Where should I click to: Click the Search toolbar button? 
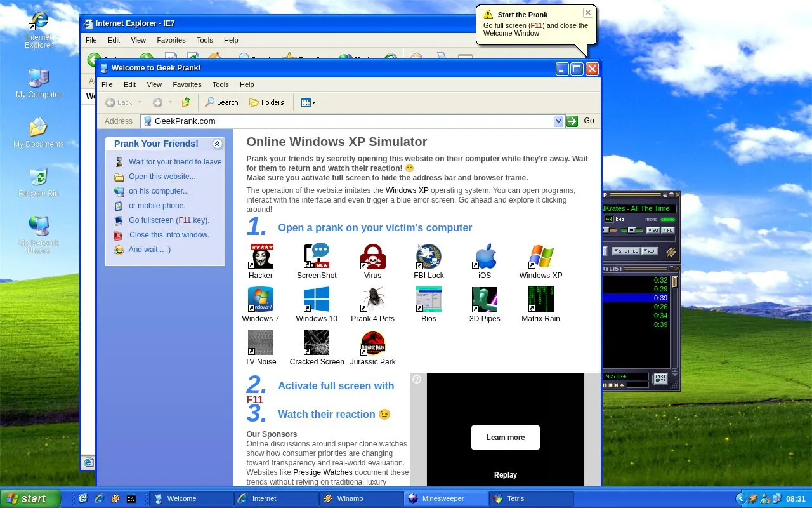click(x=221, y=102)
